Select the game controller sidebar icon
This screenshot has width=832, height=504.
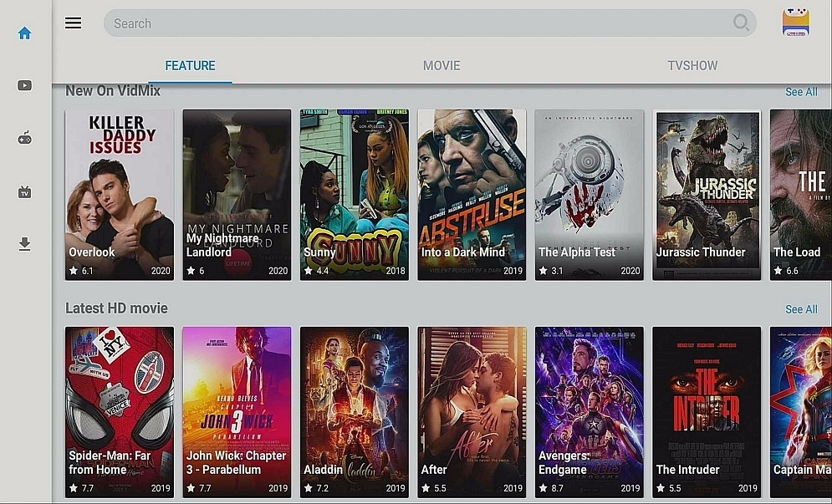click(x=24, y=139)
